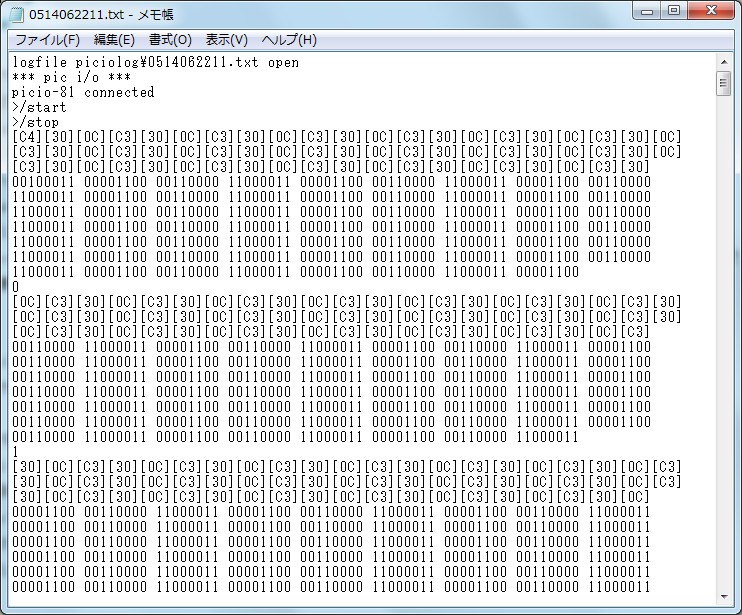Maximize the Notepad window
The image size is (742, 615).
tap(674, 11)
